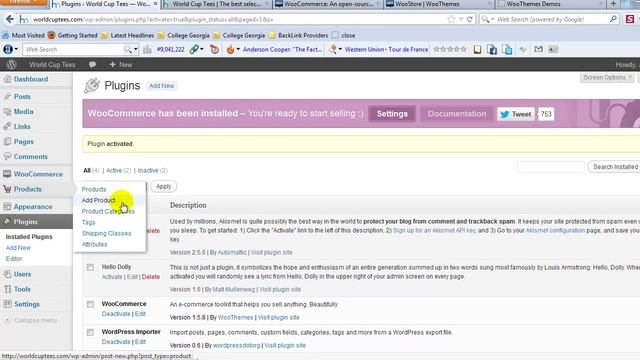Delete the Hello Dolly plugin
This screenshot has width=640, height=360.
pyautogui.click(x=151, y=277)
